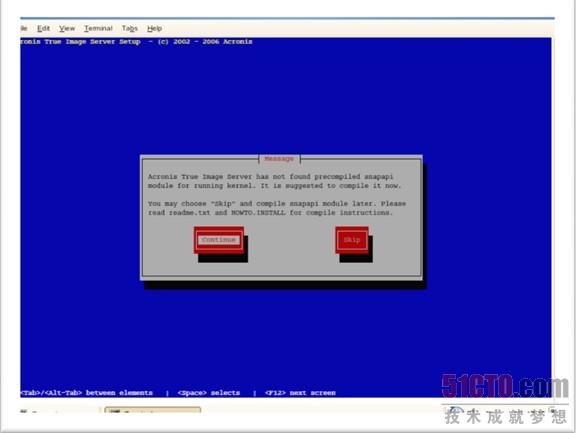Open the Tabs menu

click(130, 28)
